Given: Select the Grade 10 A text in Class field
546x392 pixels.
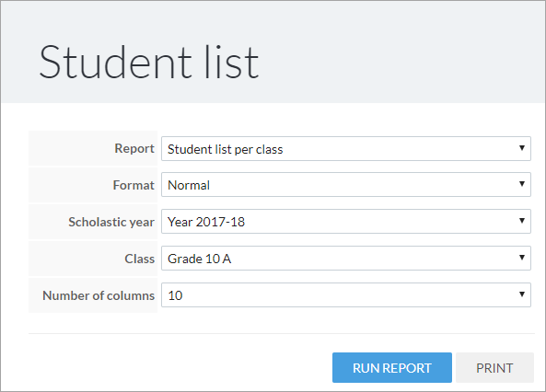Looking at the screenshot, I should 199,259.
